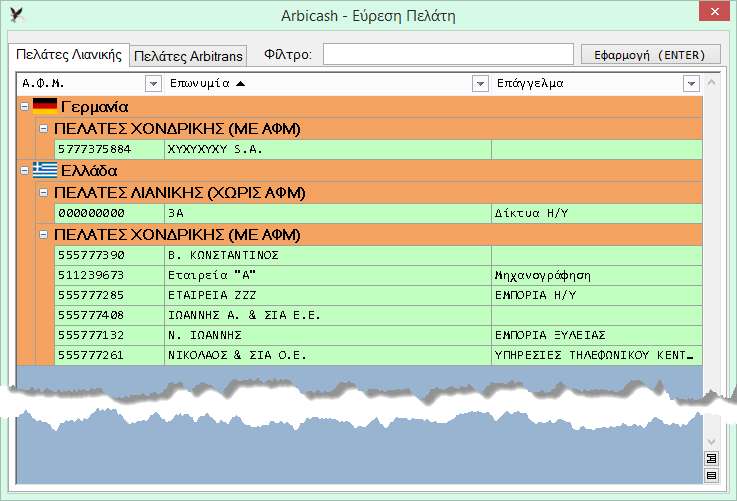Viewport: 737px width, 501px height.
Task: Click AFM 511239673
Action: pyautogui.click(x=109, y=275)
